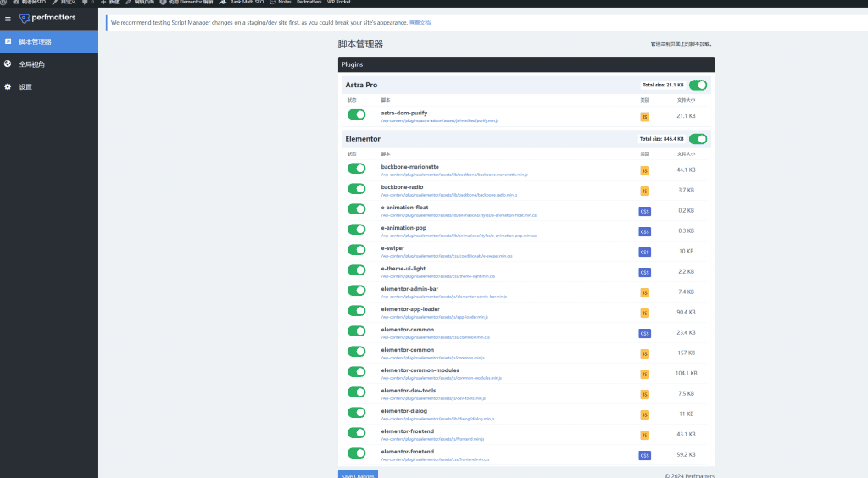Viewport: 868px width, 478px height.
Task: Click the JS badge for elementor-dev-tools
Action: (x=644, y=394)
